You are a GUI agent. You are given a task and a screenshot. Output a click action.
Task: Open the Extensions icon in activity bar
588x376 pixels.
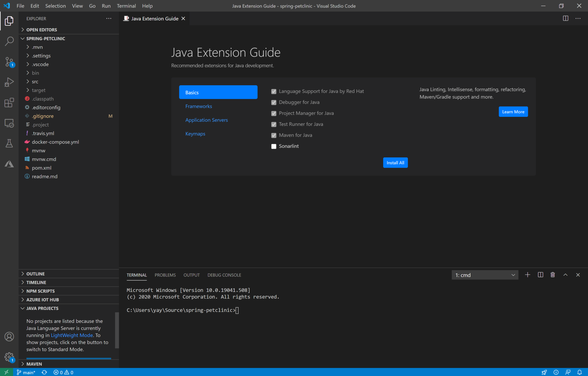point(9,103)
